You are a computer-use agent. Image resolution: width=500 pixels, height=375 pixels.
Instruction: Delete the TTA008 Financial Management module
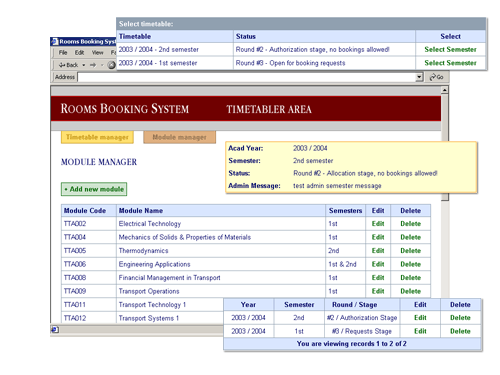[x=411, y=278]
